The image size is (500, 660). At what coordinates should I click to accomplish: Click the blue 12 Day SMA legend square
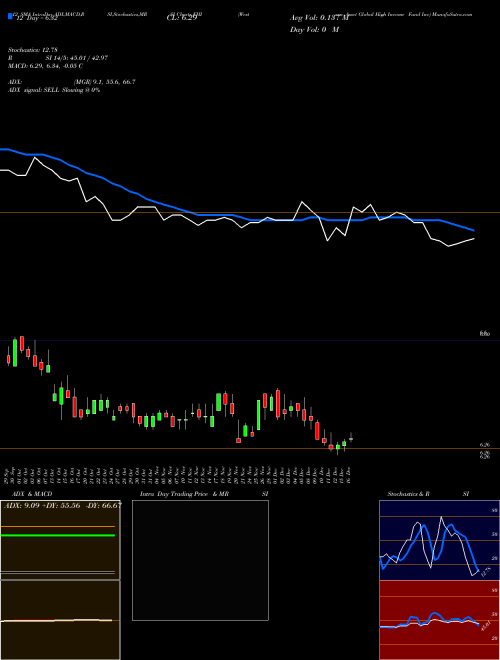tap(10, 17)
